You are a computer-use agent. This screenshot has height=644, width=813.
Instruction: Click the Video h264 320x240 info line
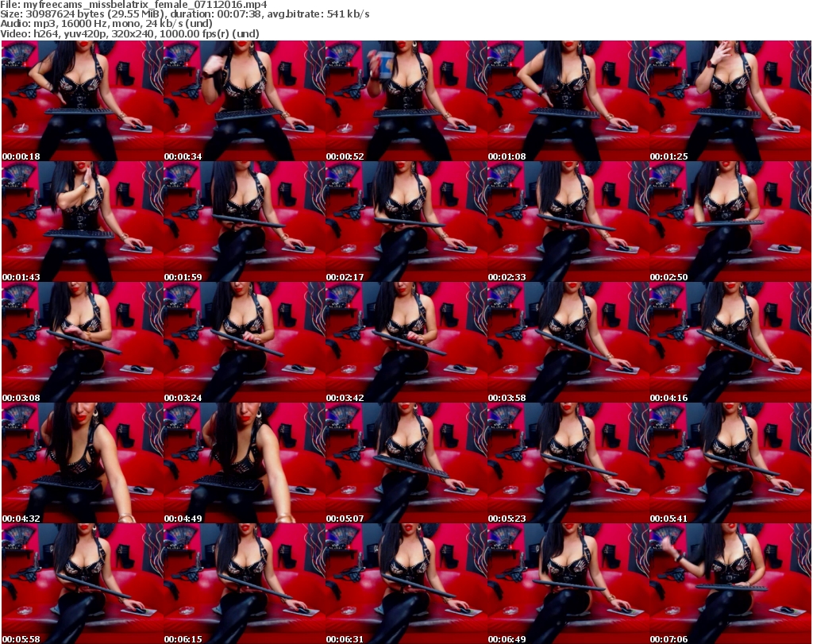pos(129,33)
